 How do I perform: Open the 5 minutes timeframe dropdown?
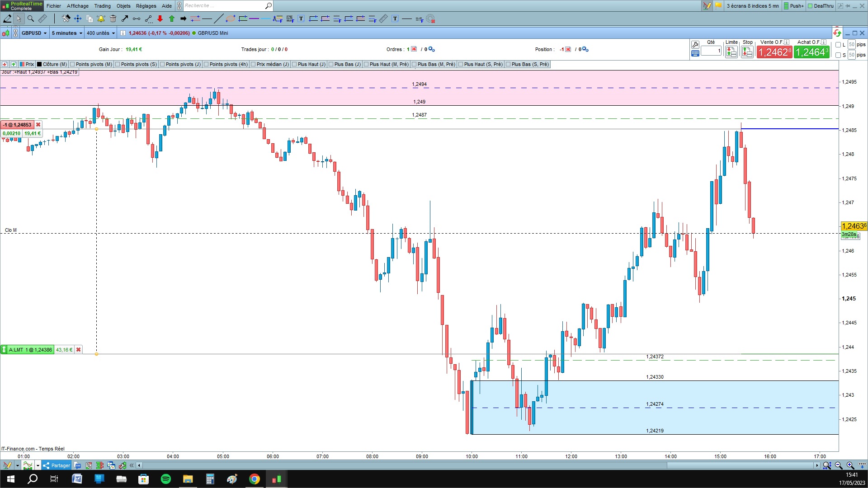pyautogui.click(x=67, y=33)
